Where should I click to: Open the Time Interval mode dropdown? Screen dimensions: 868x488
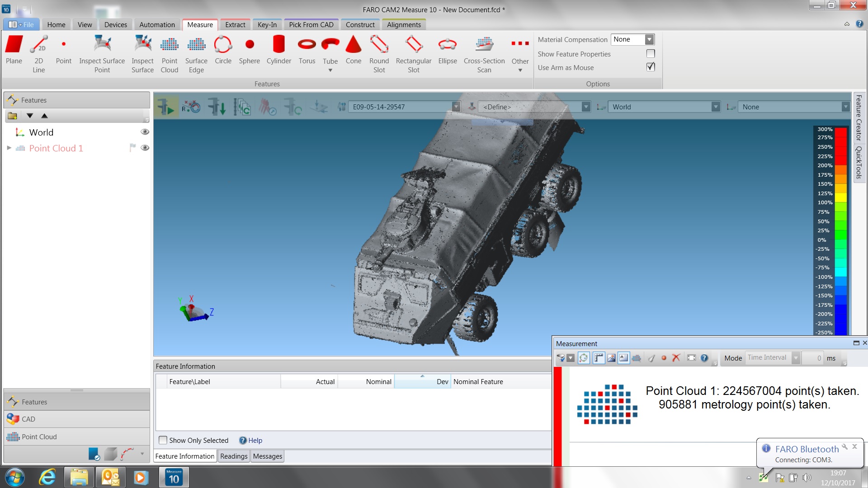tap(796, 358)
